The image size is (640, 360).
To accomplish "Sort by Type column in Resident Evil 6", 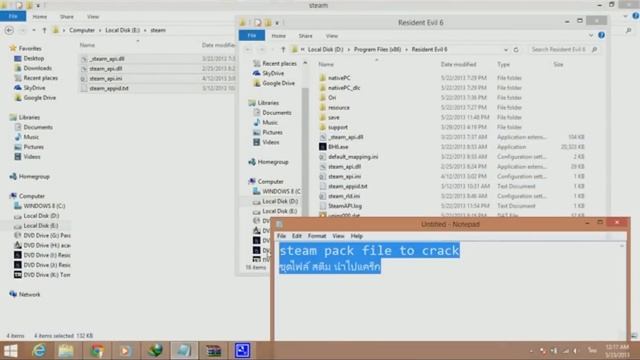I will tap(503, 64).
